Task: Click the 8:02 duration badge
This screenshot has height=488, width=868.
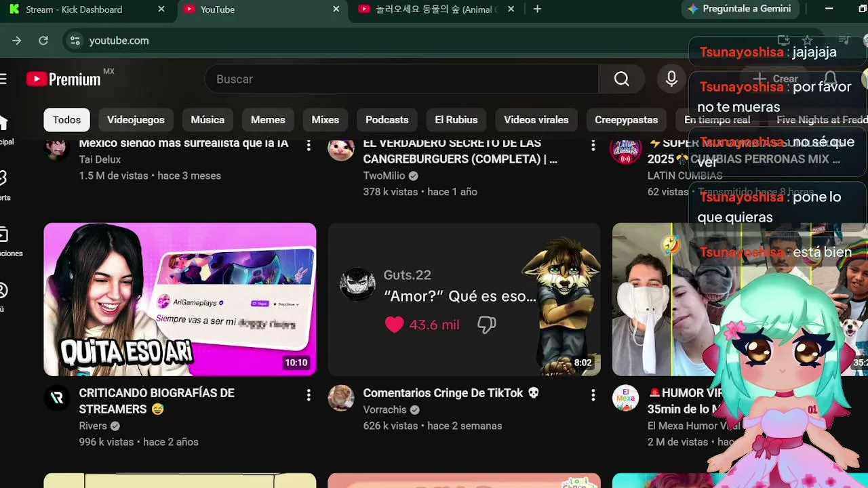Action: 583,363
